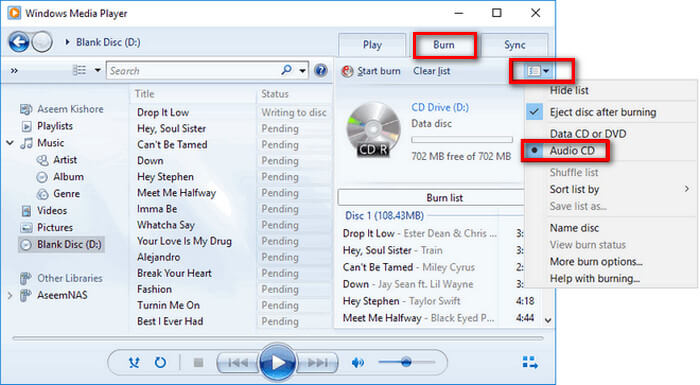This screenshot has width=700, height=385.
Task: Click the search magnifier icon
Action: (287, 70)
